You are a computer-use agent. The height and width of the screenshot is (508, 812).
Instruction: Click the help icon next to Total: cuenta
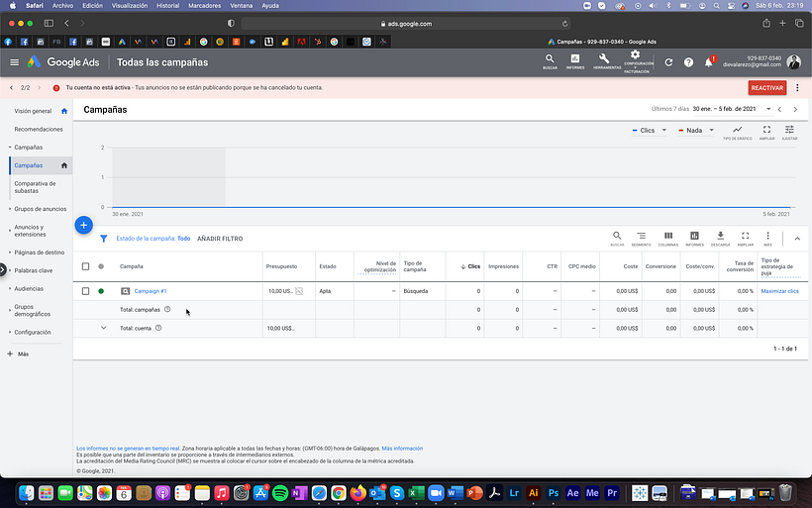point(158,328)
